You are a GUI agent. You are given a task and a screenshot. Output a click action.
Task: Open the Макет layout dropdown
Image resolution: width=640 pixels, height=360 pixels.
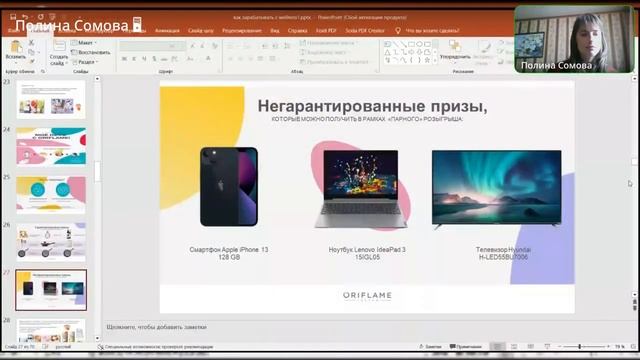(x=84, y=42)
